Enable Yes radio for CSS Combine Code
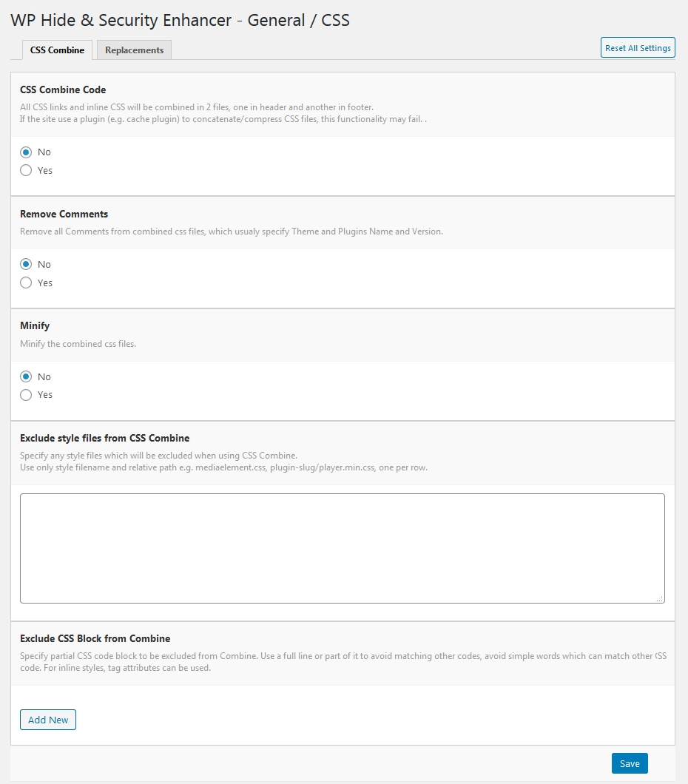Screen dimensions: 688x784 coord(26,171)
